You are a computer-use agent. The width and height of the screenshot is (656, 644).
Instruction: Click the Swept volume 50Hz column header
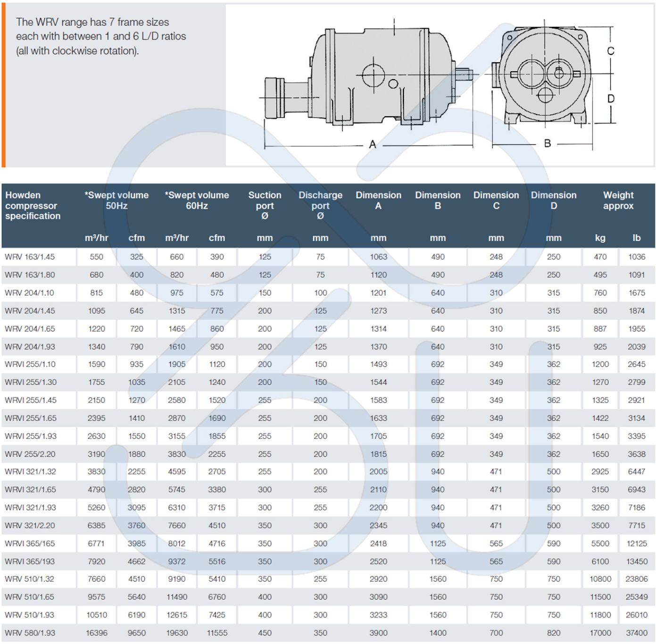pyautogui.click(x=116, y=201)
